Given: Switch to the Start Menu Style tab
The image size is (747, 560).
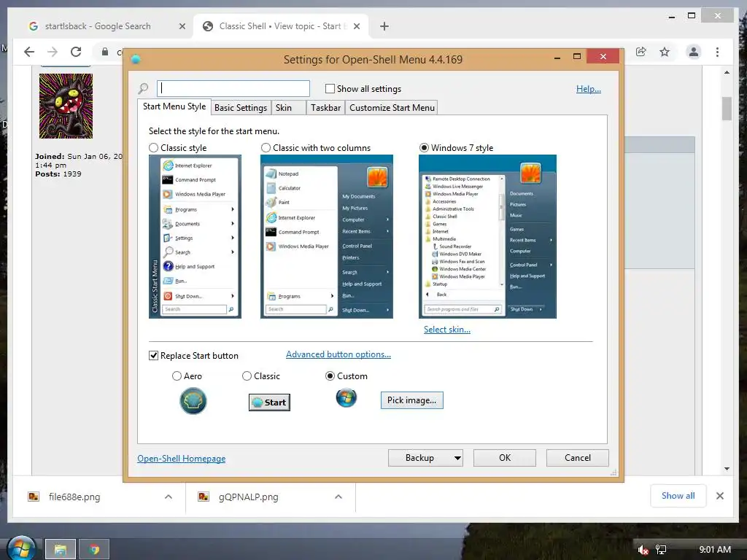Looking at the screenshot, I should click(x=174, y=106).
